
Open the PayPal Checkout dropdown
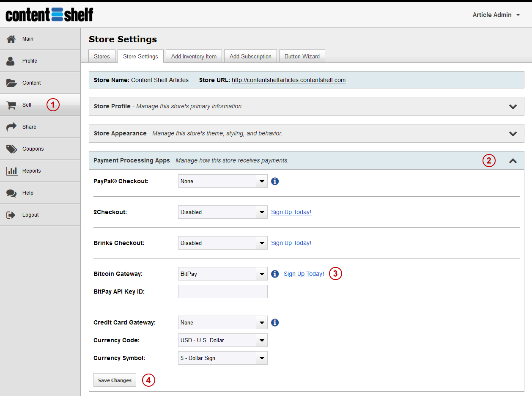click(x=223, y=181)
